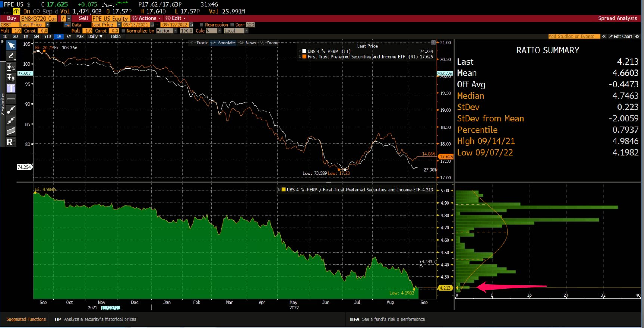
Task: Click Add Studies or Events field
Action: pos(574,37)
